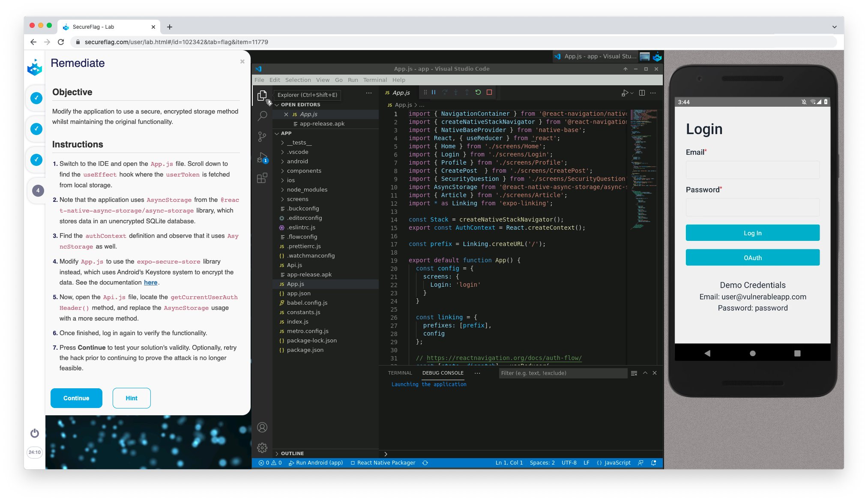The width and height of the screenshot is (868, 501).
Task: Restart the debug session
Action: 478,93
